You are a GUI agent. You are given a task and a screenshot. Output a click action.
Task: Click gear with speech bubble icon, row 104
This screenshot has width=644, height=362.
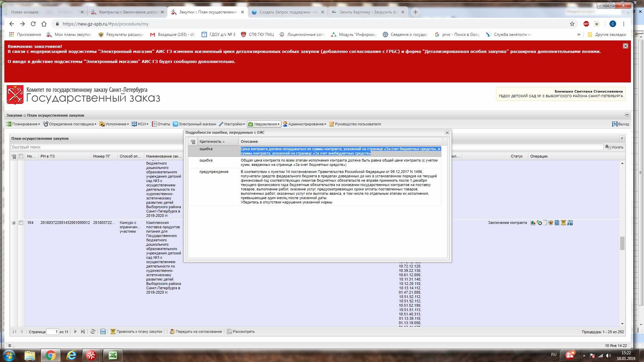539,223
